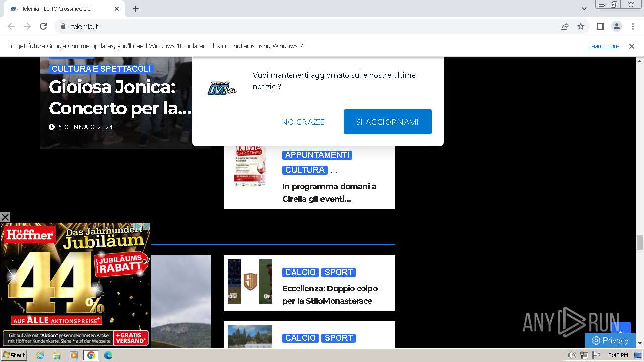Open Eccellenza StiloMonasterace article title
644x362 pixels.
coord(330,294)
